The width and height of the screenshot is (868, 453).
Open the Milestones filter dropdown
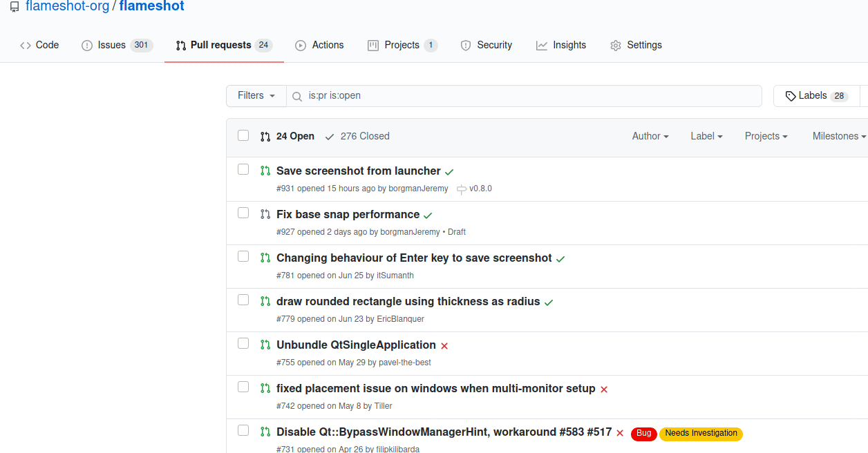pyautogui.click(x=839, y=136)
